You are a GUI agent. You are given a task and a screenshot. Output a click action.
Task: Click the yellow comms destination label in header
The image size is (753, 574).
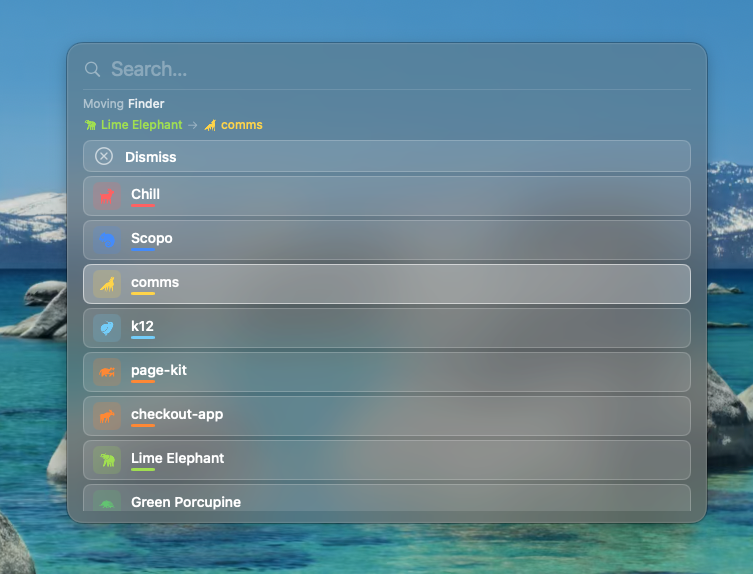coord(242,125)
